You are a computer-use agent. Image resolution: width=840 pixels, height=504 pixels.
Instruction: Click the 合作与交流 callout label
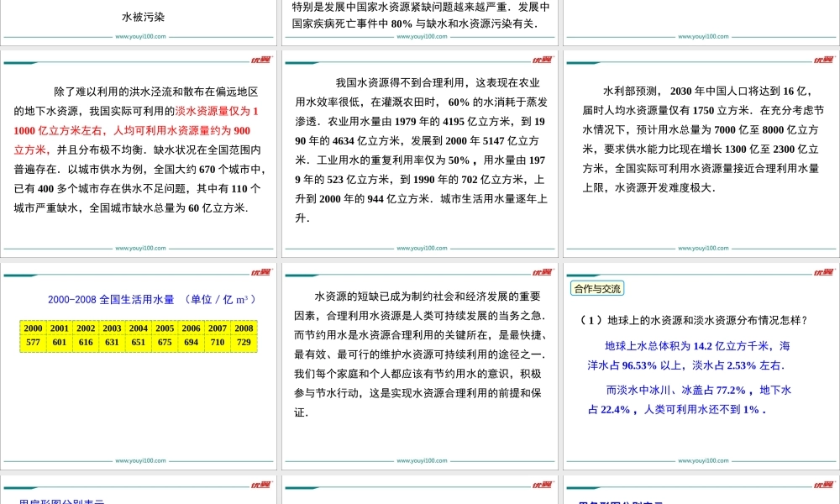(599, 287)
